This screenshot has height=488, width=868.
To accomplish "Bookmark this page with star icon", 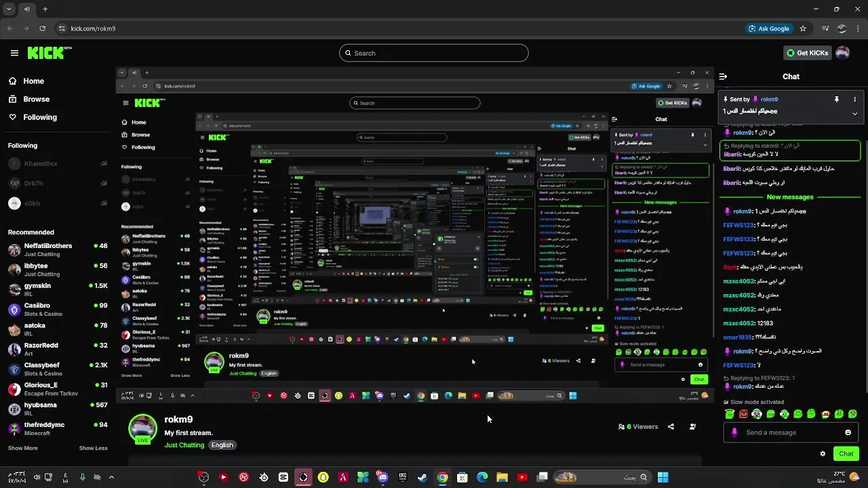I will click(x=803, y=28).
